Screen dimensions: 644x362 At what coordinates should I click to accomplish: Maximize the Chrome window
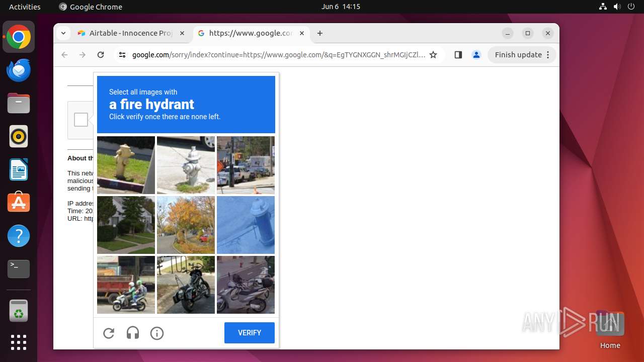pos(528,33)
